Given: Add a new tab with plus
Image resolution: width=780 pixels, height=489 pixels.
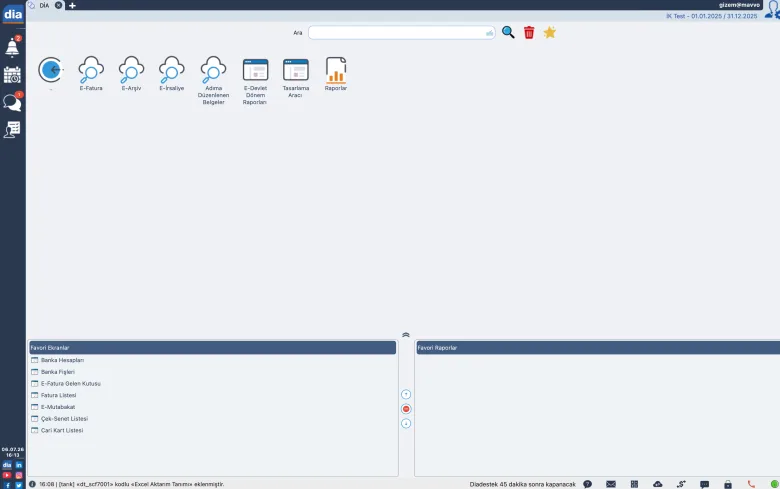Looking at the screenshot, I should click(72, 5).
